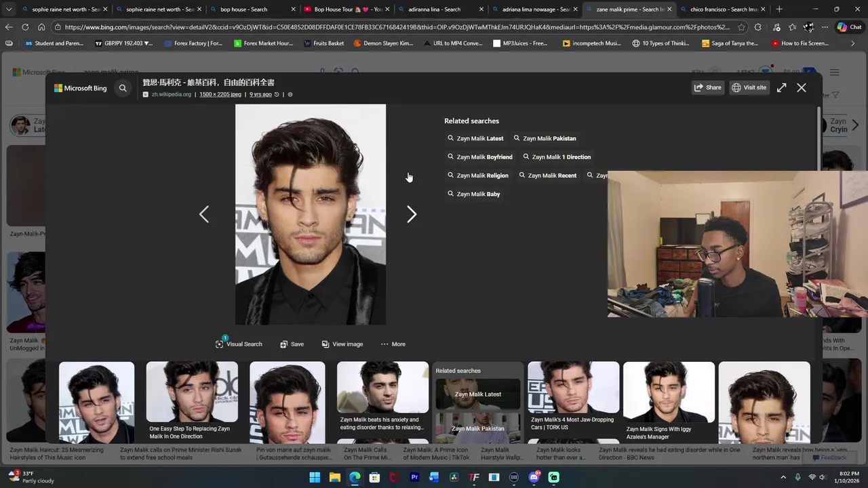Open the zh.wikipedia.org source link

pyautogui.click(x=171, y=94)
